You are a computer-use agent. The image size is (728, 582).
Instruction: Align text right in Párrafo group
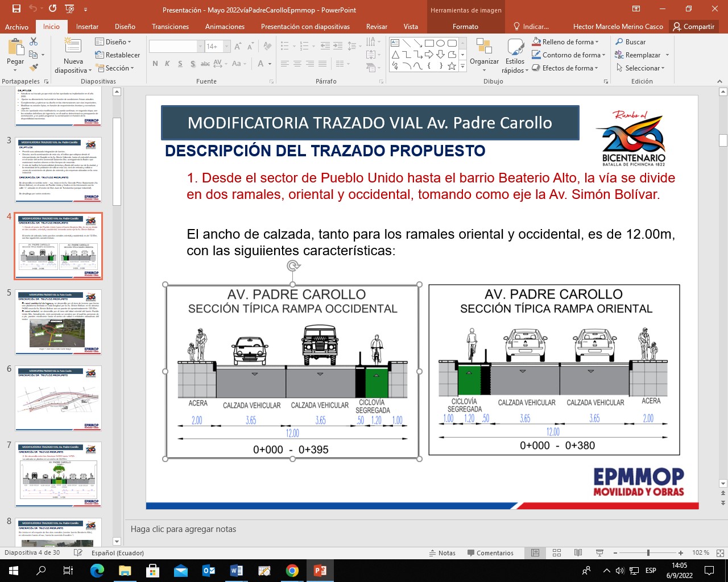click(x=310, y=64)
